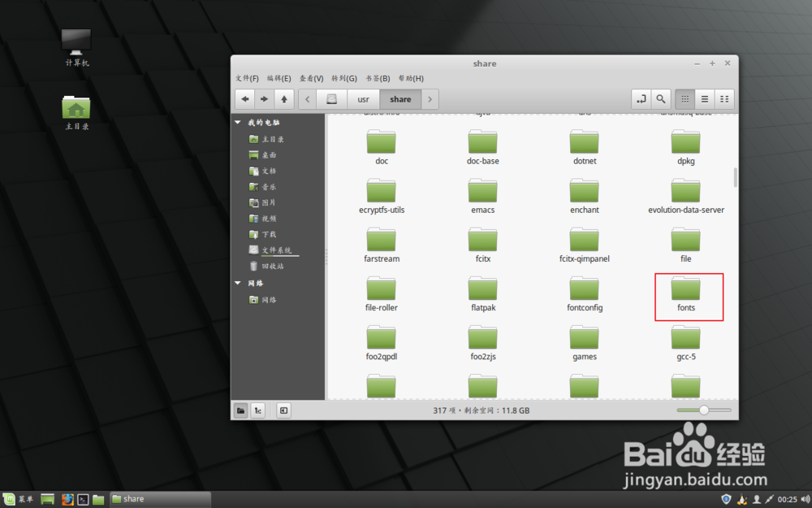812x508 pixels.
Task: Select the dotnet folder
Action: [x=585, y=147]
